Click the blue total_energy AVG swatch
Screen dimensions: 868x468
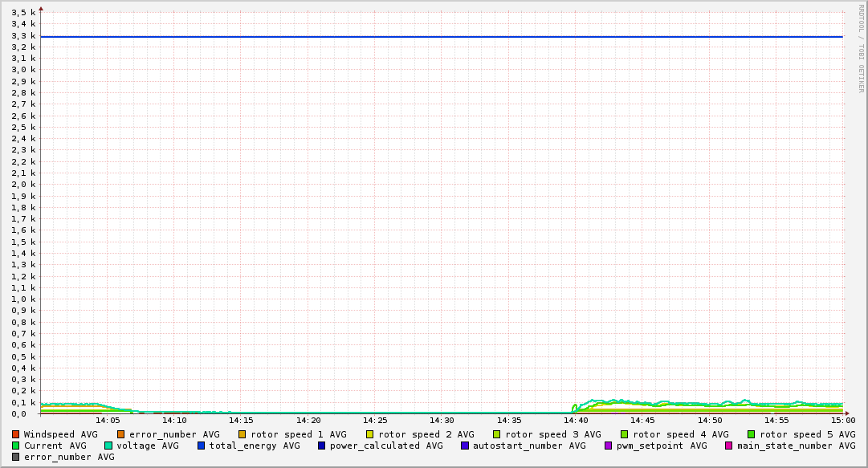(x=202, y=446)
